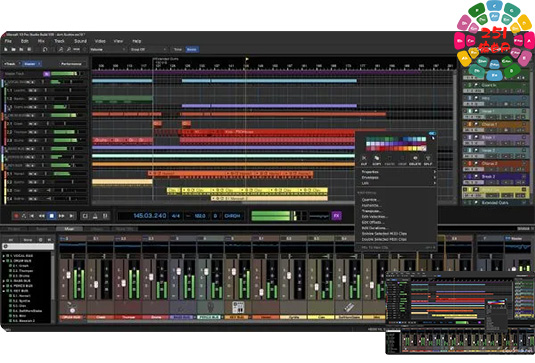Click the 4/4 time signature field

click(x=175, y=216)
